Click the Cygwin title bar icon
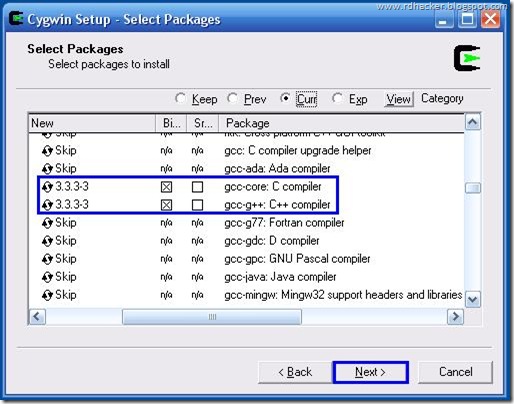 (x=16, y=19)
